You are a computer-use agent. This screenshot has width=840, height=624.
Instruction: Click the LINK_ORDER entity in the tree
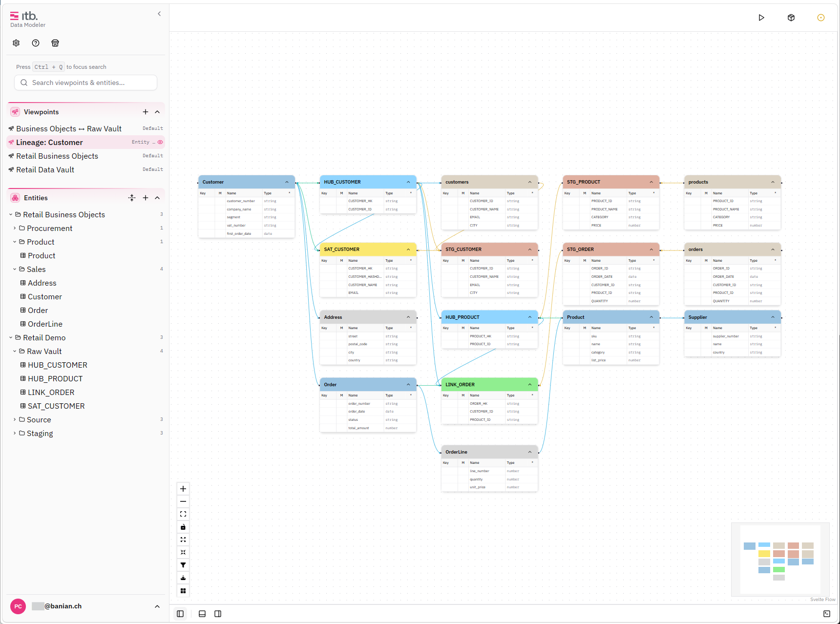pos(51,392)
